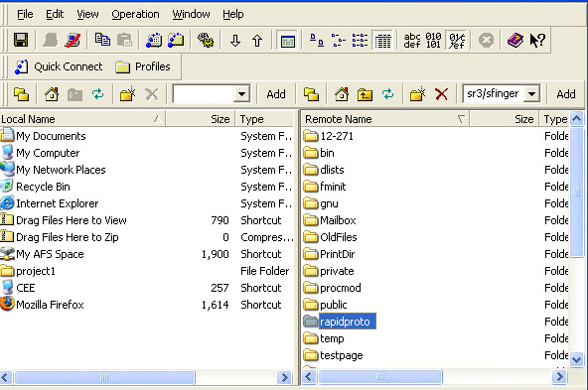Viewport: 588px width, 390px height.
Task: Click the sr3/sfinger remote path field
Action: click(493, 94)
